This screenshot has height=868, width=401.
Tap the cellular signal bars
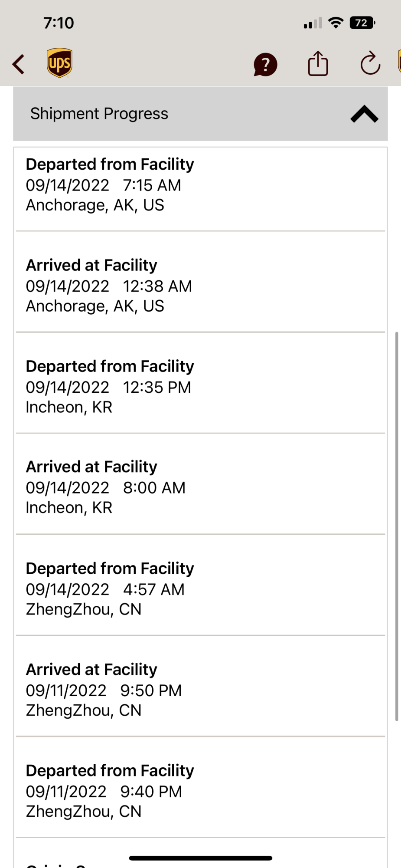pyautogui.click(x=313, y=23)
